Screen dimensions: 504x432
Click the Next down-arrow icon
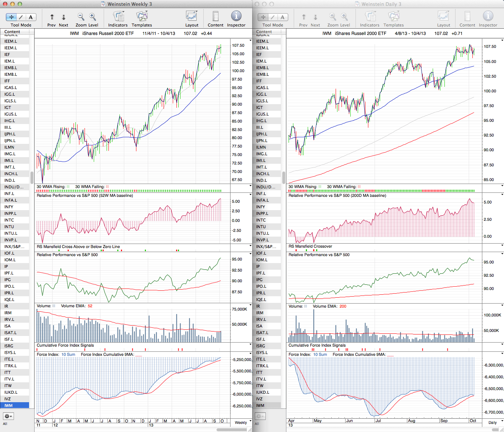64,17
